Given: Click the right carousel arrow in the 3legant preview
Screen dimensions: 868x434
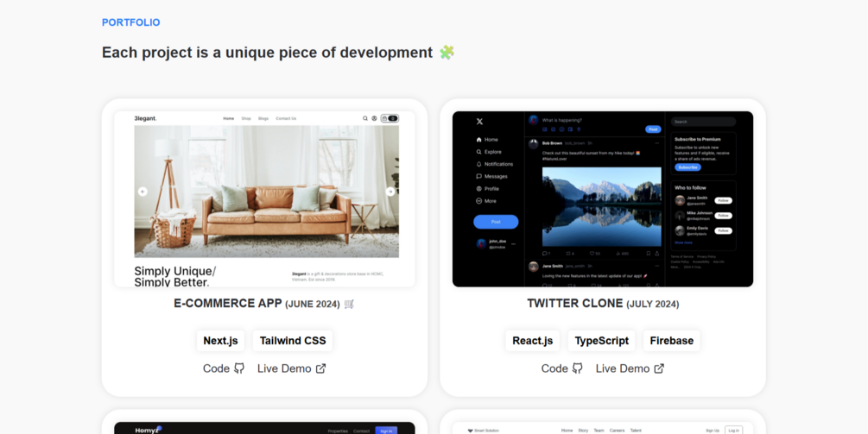Looking at the screenshot, I should pos(390,192).
